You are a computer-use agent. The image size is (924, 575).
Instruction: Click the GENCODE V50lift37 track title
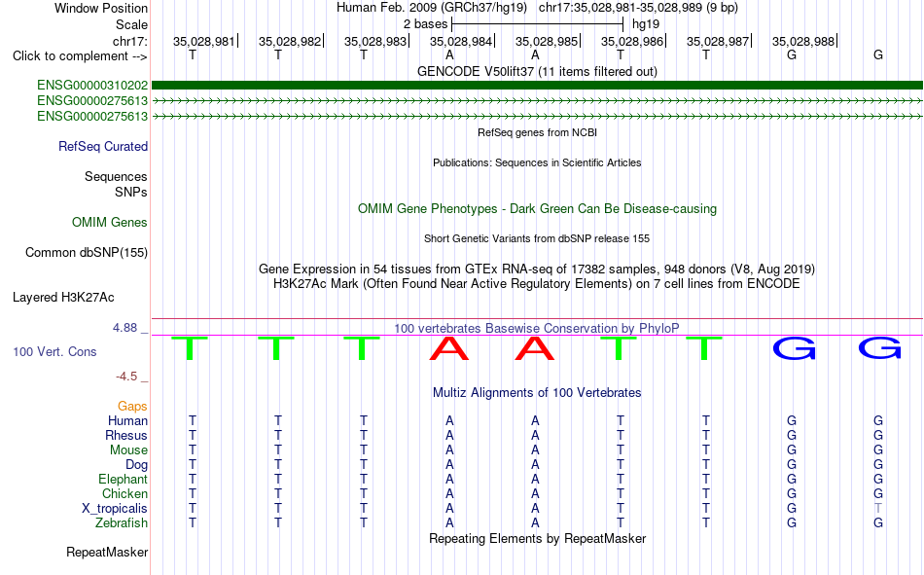tap(537, 71)
